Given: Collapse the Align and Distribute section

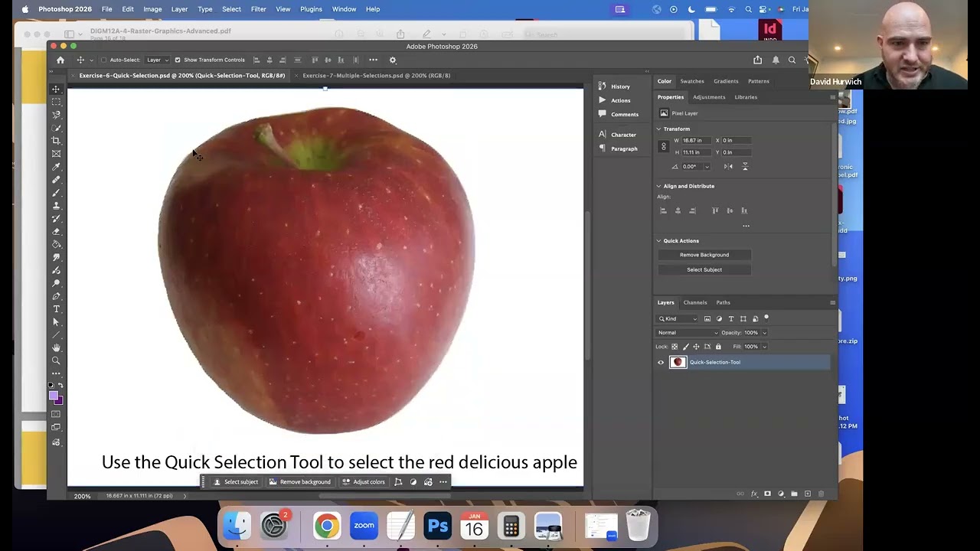Looking at the screenshot, I should (658, 186).
